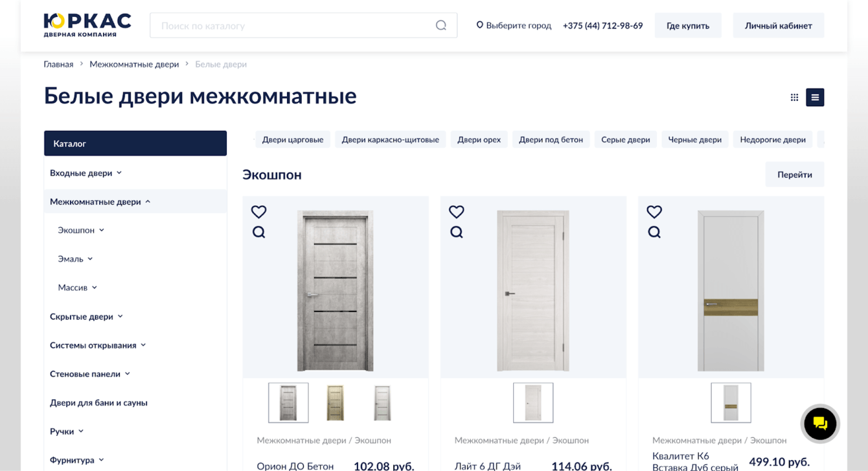Collapse the Межкомнатные двери category
The image size is (868, 471).
click(x=148, y=201)
